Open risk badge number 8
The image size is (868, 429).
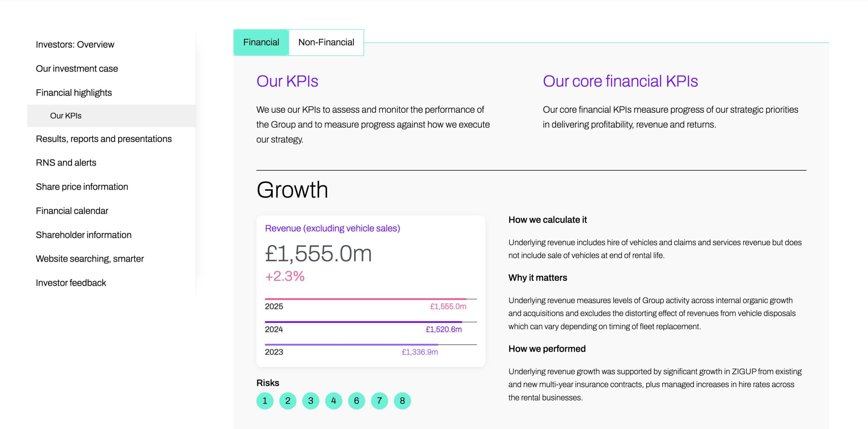point(402,401)
